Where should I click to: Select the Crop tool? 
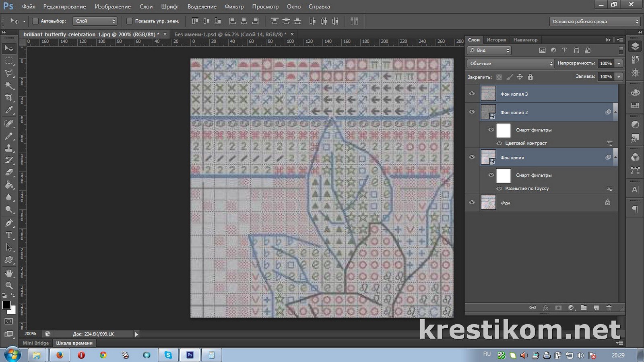click(9, 97)
